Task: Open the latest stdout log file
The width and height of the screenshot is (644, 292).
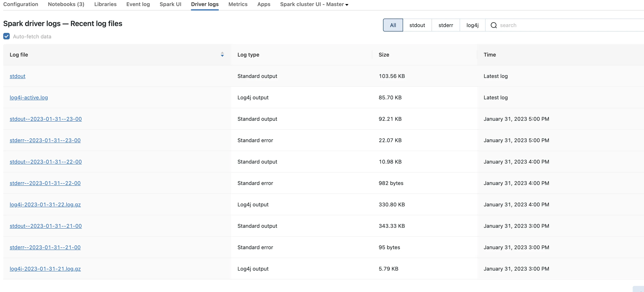Action: click(x=18, y=76)
